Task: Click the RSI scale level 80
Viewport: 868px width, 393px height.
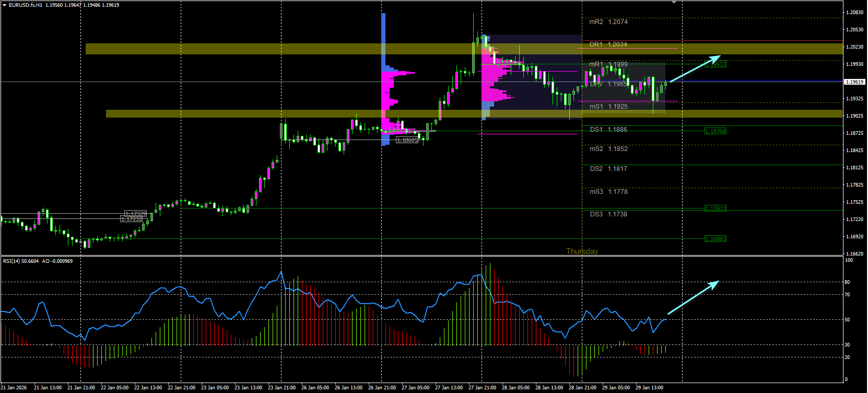Action: [x=848, y=282]
